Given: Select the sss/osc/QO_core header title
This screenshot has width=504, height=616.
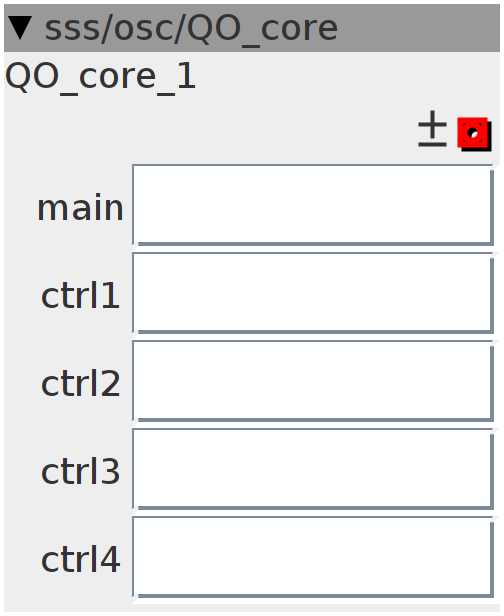Looking at the screenshot, I should (191, 29).
